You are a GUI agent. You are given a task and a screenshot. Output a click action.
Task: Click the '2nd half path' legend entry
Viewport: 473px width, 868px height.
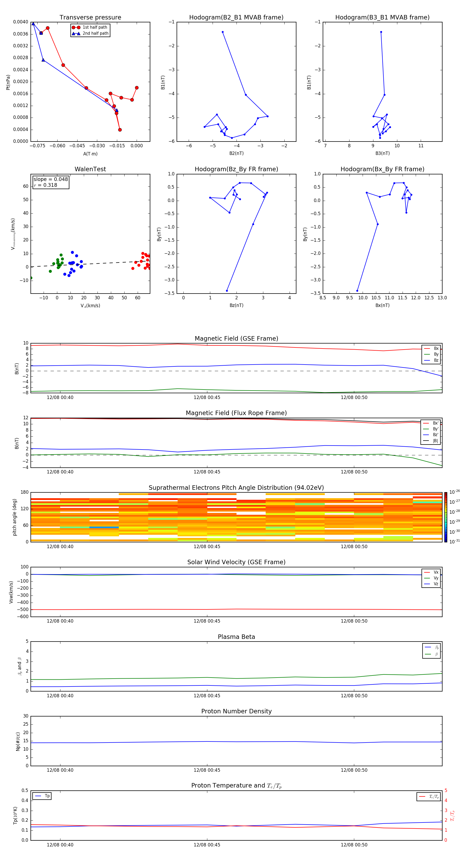90,33
